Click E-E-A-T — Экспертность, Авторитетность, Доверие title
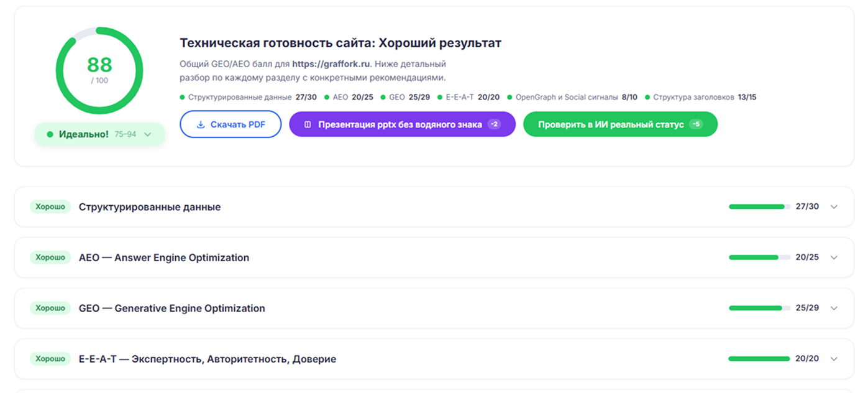The image size is (868, 393). (x=208, y=359)
